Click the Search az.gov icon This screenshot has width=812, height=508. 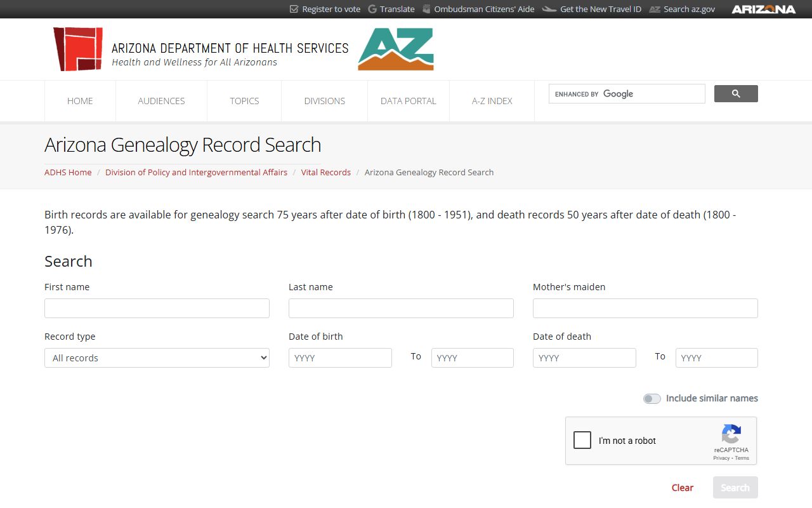pos(655,9)
